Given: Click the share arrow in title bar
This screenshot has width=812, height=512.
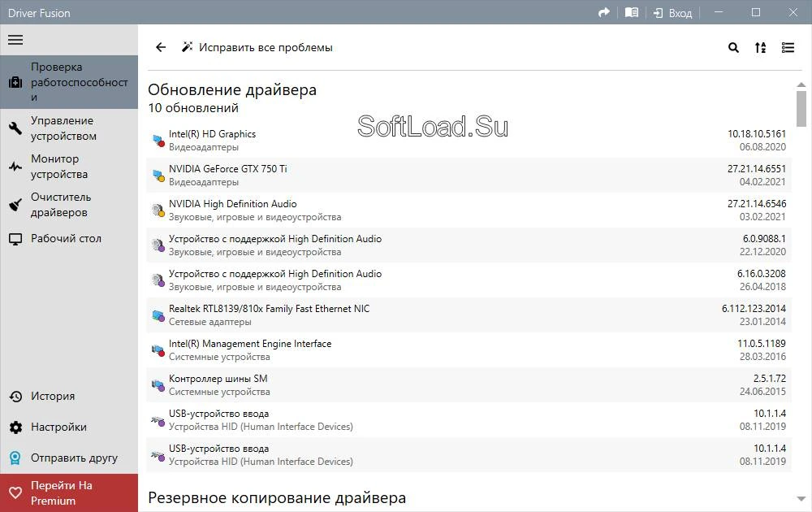Looking at the screenshot, I should [604, 12].
